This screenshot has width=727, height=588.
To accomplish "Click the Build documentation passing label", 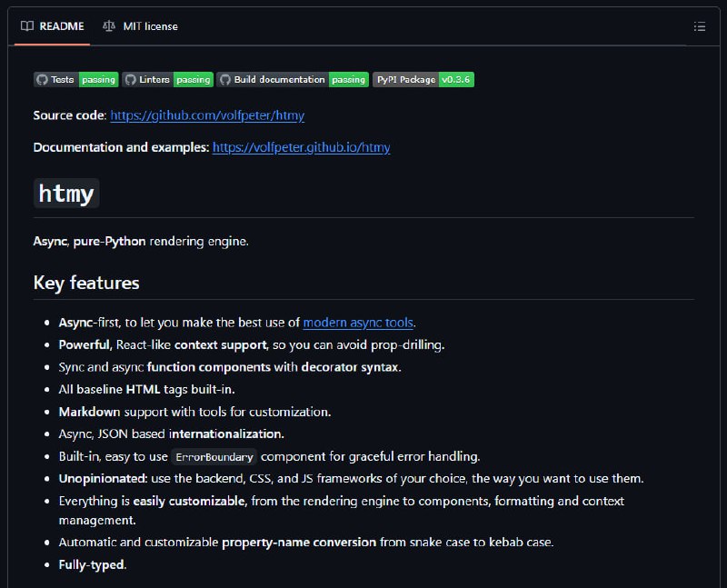I will [x=349, y=80].
